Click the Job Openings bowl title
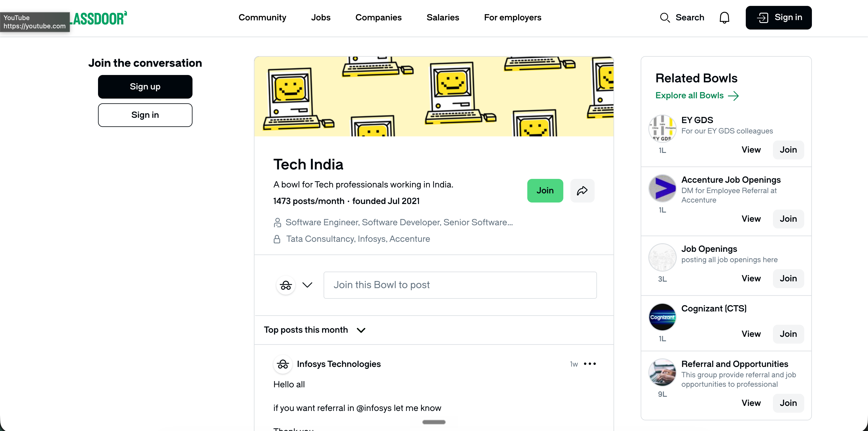The image size is (868, 431). tap(709, 249)
